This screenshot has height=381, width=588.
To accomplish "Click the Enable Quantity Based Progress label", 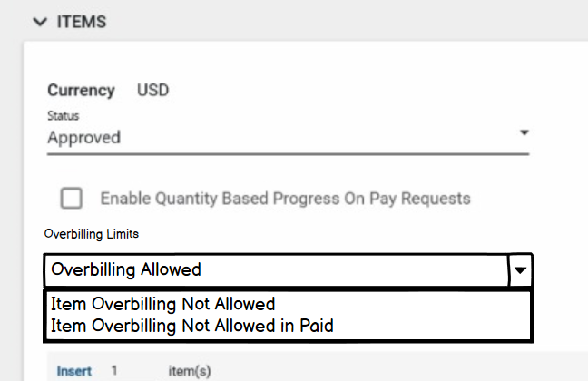I will 285,198.
